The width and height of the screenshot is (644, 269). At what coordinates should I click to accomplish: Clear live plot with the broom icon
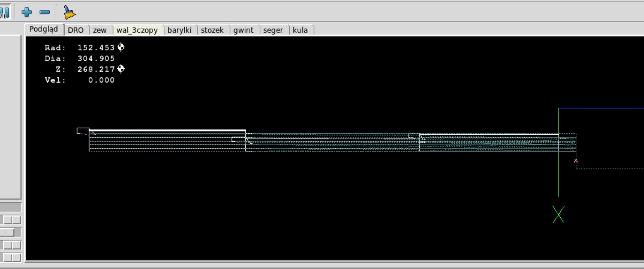coord(69,12)
